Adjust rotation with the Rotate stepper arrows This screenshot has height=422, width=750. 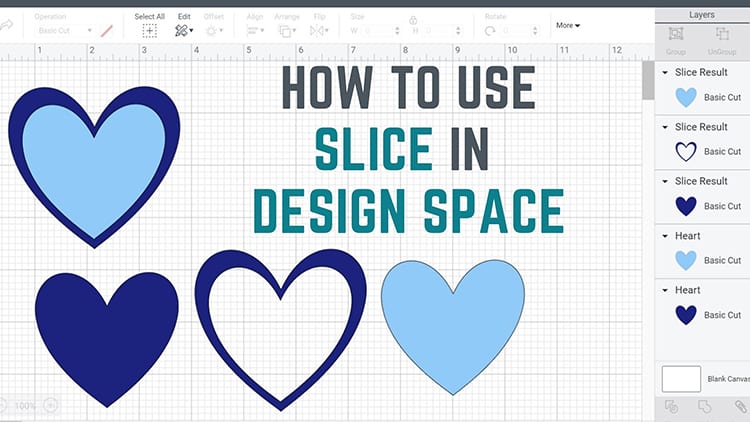point(535,31)
